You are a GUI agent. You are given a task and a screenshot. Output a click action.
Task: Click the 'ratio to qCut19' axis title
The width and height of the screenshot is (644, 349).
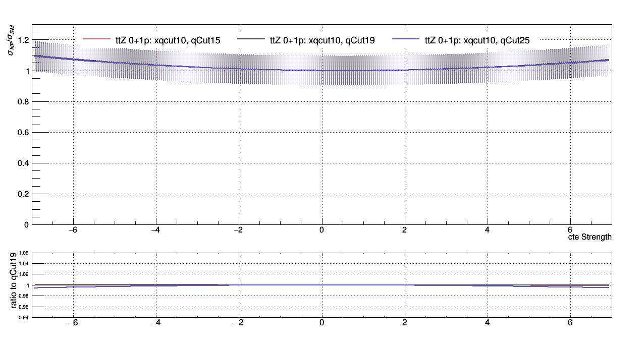coord(13,280)
